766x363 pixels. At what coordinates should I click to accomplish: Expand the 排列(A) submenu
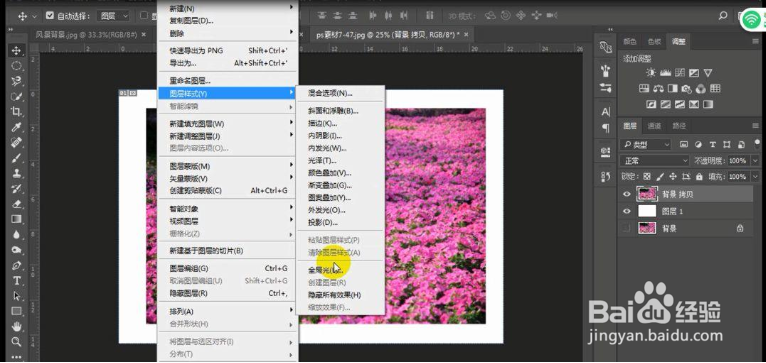(227, 312)
